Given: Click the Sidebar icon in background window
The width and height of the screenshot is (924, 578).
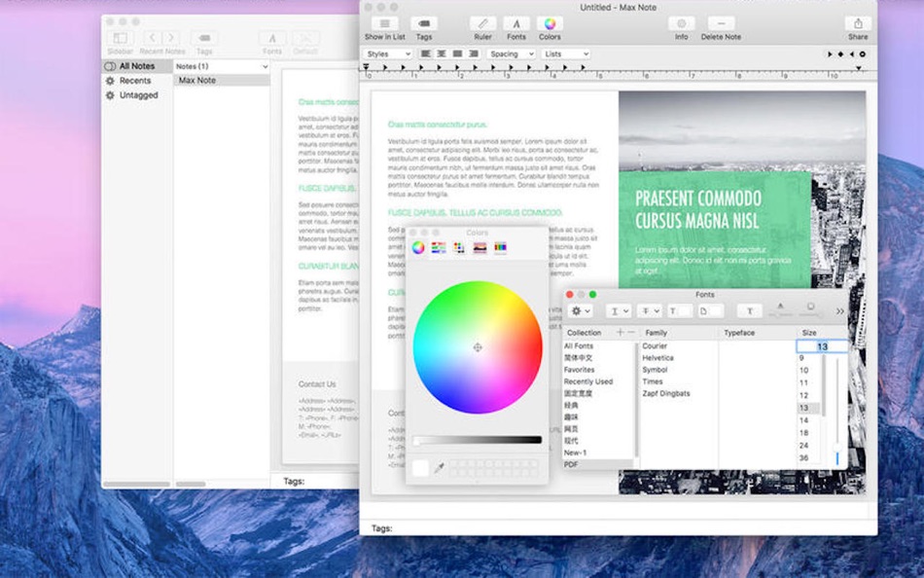Looking at the screenshot, I should point(120,38).
